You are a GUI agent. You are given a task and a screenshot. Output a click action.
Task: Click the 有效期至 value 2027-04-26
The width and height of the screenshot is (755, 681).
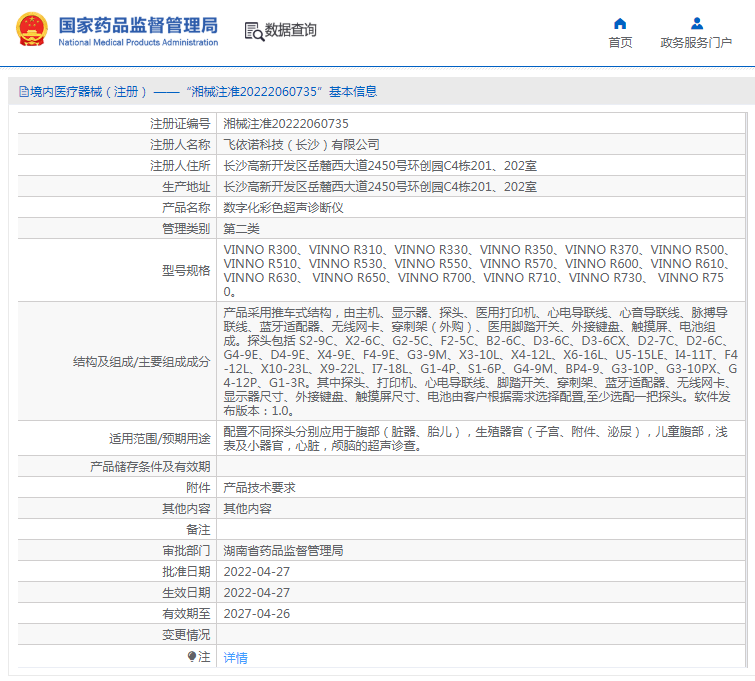pyautogui.click(x=257, y=614)
